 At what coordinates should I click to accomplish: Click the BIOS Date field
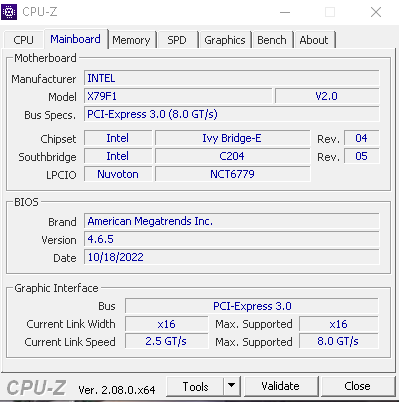231,257
